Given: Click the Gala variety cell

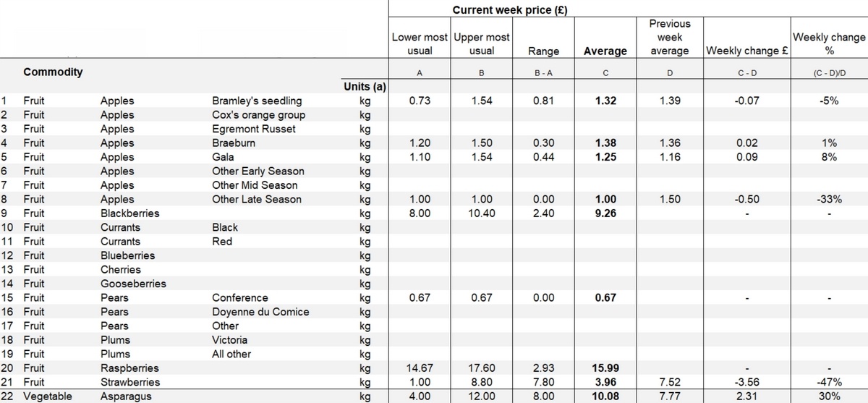Looking at the screenshot, I should point(223,157).
